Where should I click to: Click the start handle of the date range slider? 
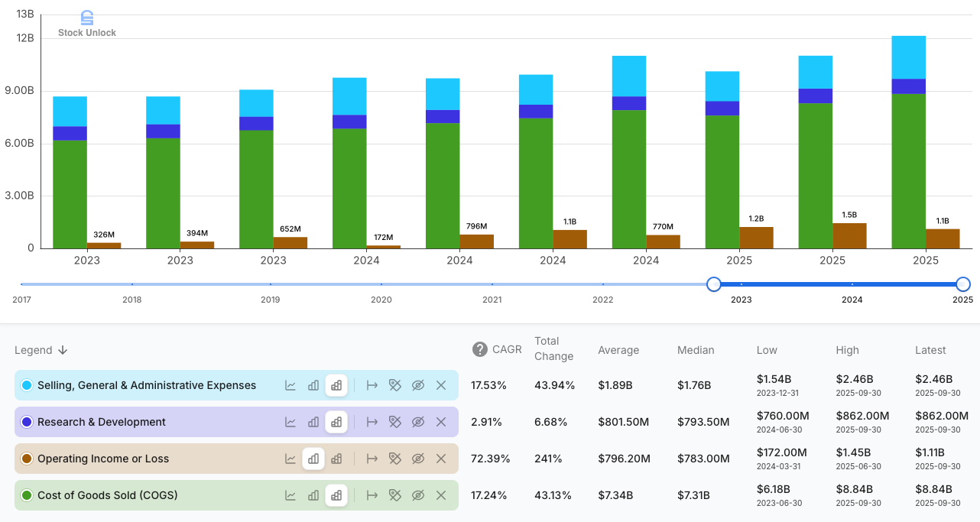click(714, 284)
